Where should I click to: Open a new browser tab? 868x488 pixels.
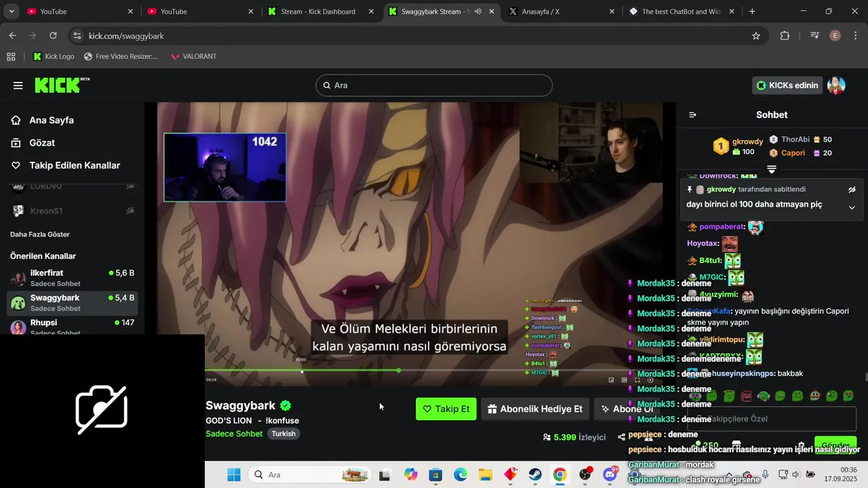point(752,12)
